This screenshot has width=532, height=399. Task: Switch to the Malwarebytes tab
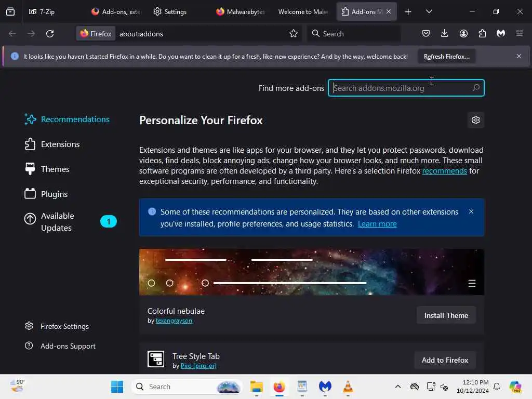point(241,11)
